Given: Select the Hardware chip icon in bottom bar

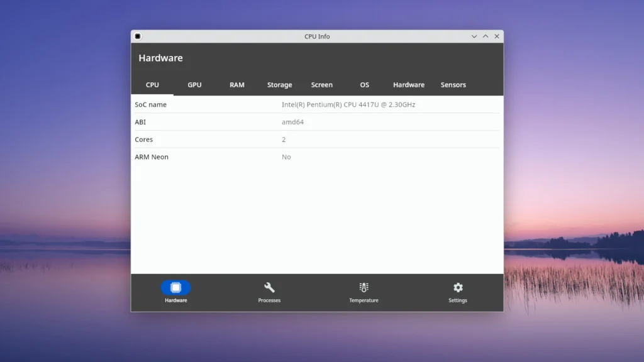Looking at the screenshot, I should coord(176,288).
